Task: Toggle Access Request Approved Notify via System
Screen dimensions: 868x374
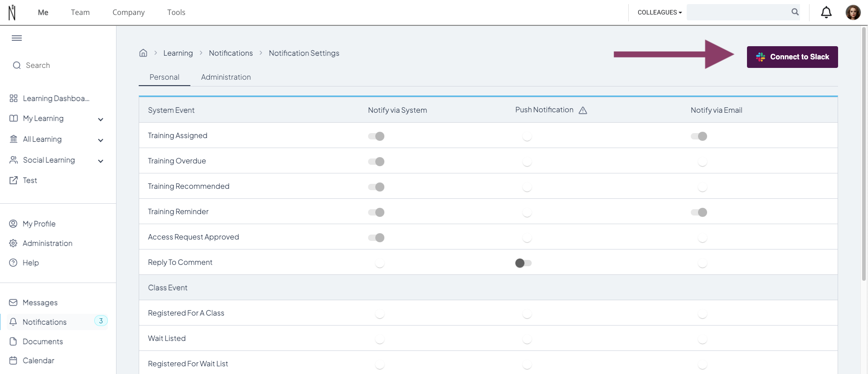Action: pos(376,238)
